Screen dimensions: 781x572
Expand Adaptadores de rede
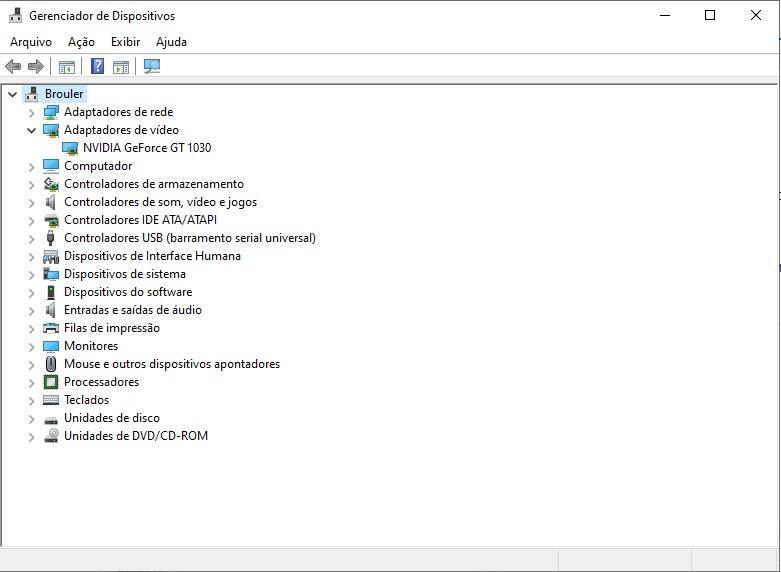tap(31, 113)
